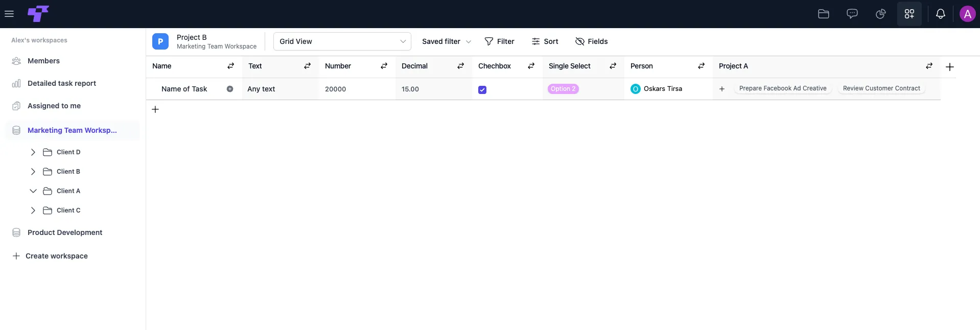This screenshot has height=330, width=980.
Task: Click the gray dot icon beside Name of Task
Action: 230,89
